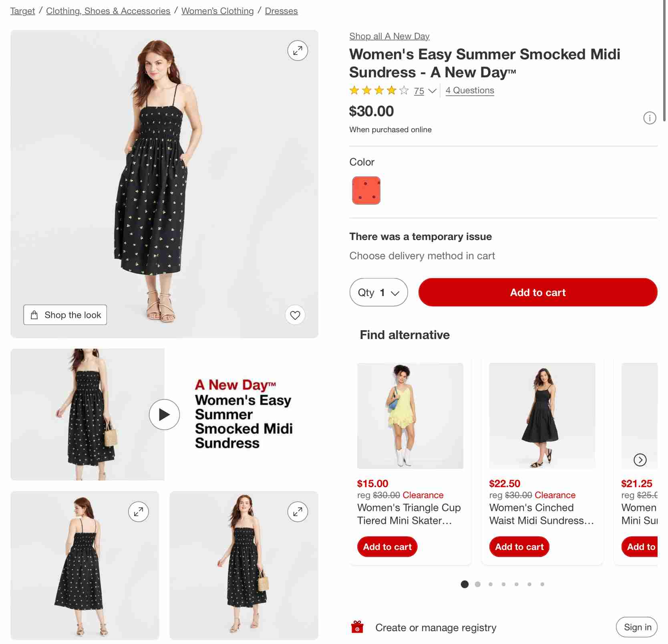Viewport: 668px width, 644px height.
Task: Open the price info icon
Action: 650,118
